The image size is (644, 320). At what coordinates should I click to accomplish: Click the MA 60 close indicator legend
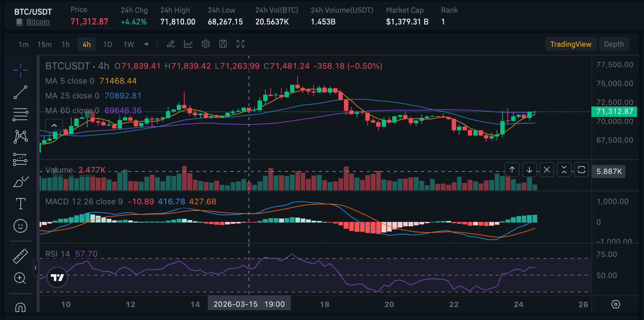[93, 110]
